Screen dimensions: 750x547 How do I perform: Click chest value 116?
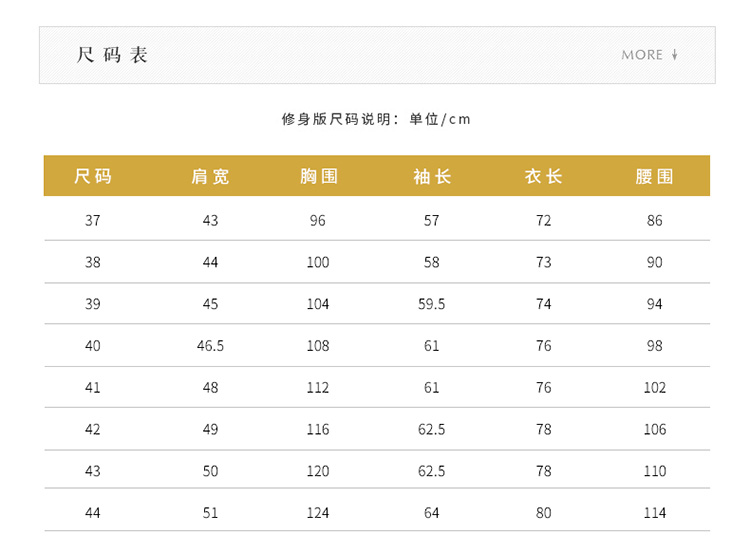click(318, 430)
